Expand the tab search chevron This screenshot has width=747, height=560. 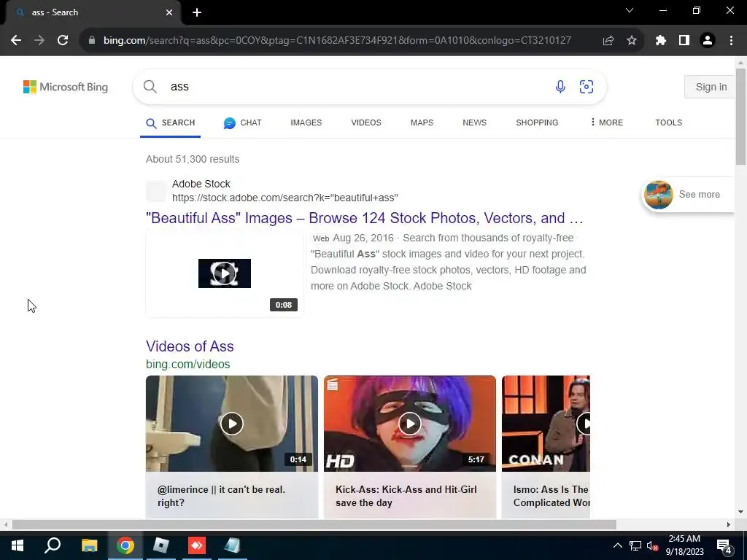[630, 10]
